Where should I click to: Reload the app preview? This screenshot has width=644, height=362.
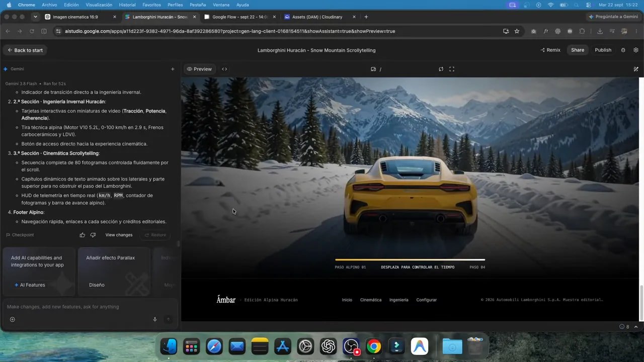pos(441,69)
